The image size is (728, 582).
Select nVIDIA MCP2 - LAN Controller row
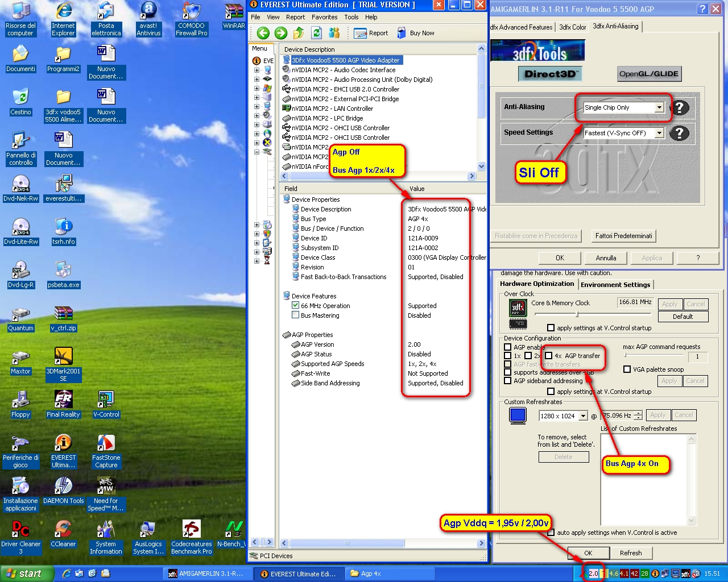tap(332, 109)
